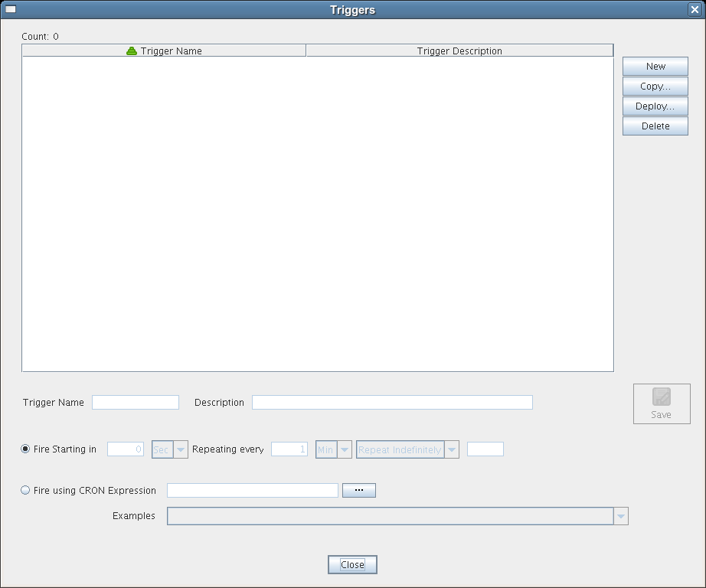Expand the Repeat Indefinitely dropdown
This screenshot has width=706, height=588.
pyautogui.click(x=407, y=449)
